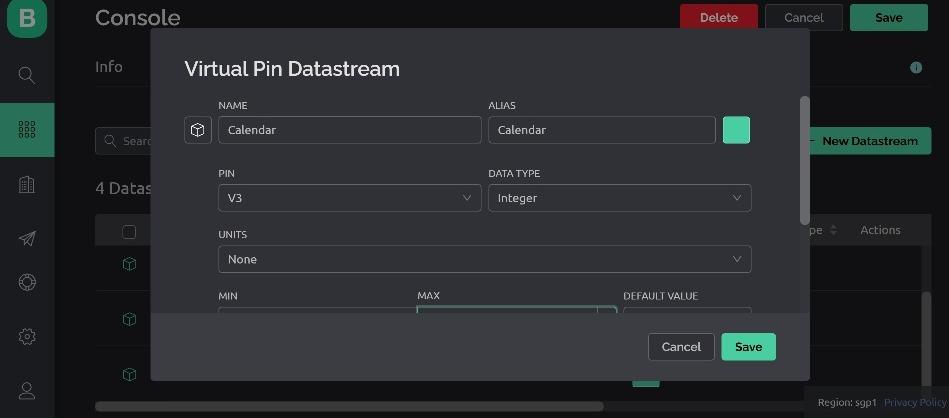
Task: Open the user profile icon
Action: pyautogui.click(x=27, y=391)
